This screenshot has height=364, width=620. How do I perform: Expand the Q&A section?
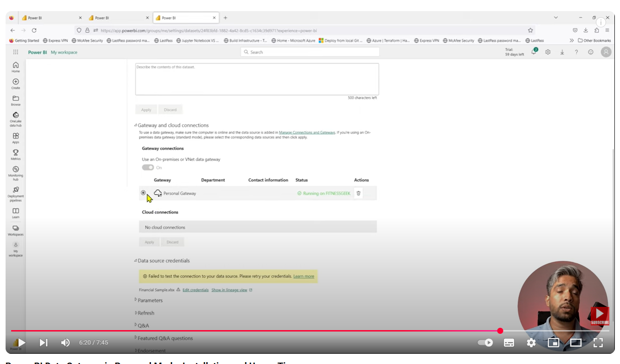click(142, 325)
